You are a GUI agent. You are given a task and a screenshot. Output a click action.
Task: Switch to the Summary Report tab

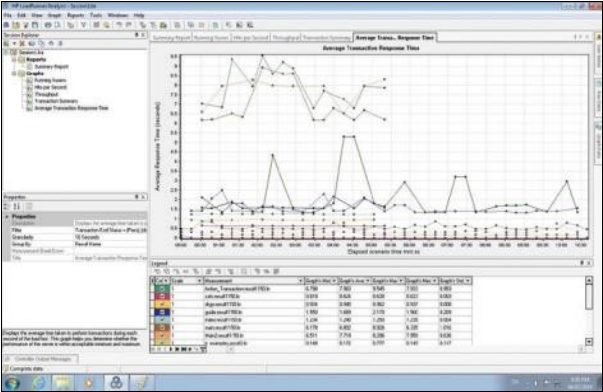point(172,38)
